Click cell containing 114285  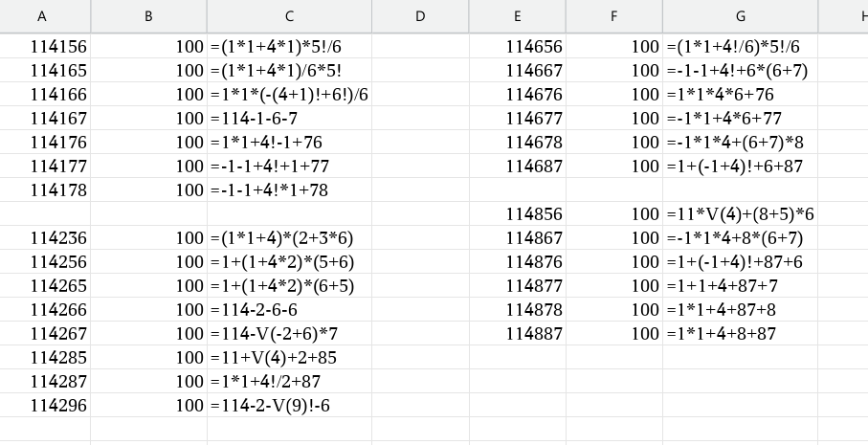(45, 358)
